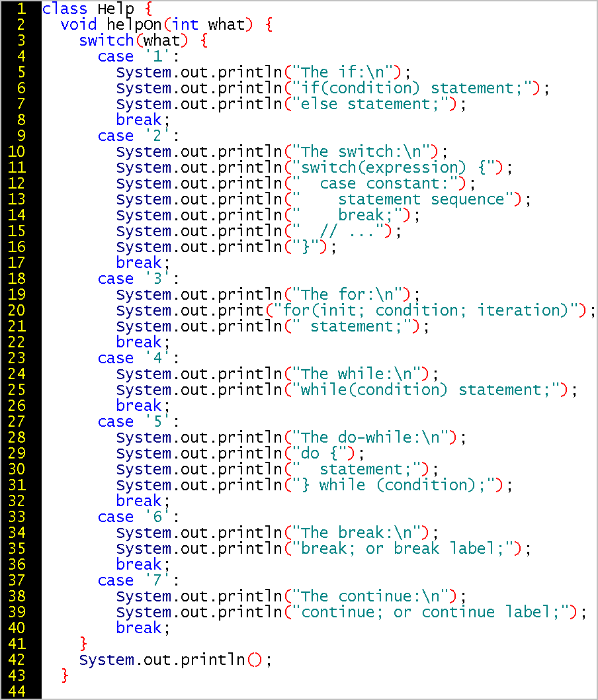Image resolution: width=598 pixels, height=700 pixels.
Task: Click the println " statement;" beside line 21
Action: click(273, 326)
